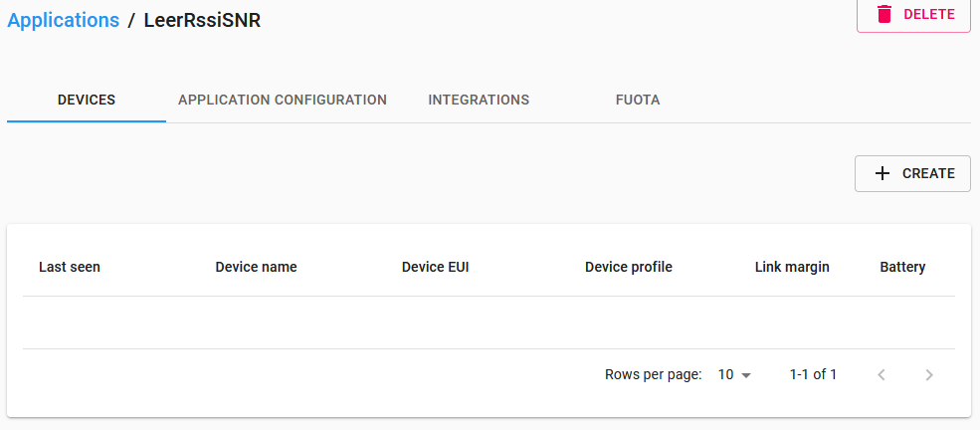Open the APPLICATION CONFIGURATION tab
The height and width of the screenshot is (430, 980).
pyautogui.click(x=283, y=100)
